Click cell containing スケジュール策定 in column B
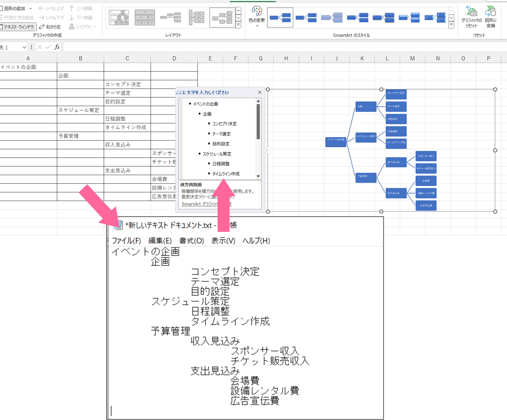507x420 pixels. (x=80, y=110)
